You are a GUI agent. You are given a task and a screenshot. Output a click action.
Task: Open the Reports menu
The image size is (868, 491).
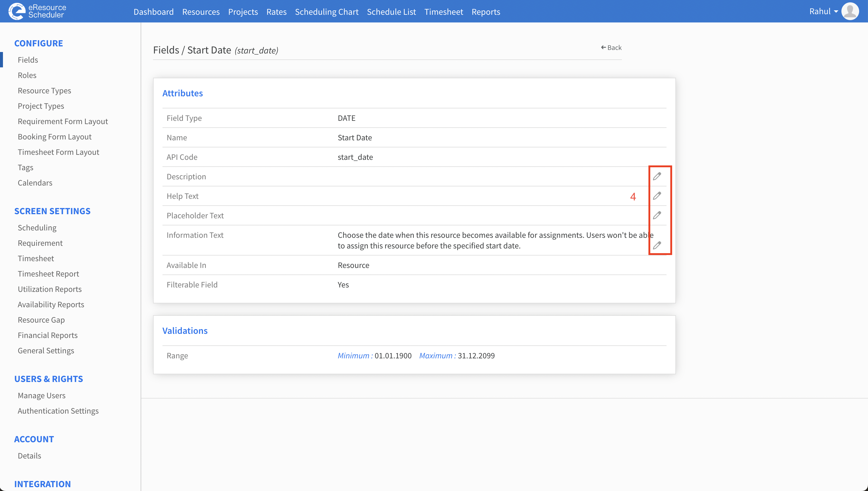tap(486, 12)
